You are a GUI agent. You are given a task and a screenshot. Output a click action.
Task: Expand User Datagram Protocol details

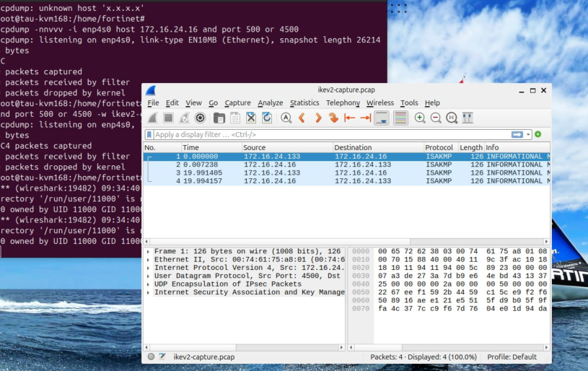[149, 276]
